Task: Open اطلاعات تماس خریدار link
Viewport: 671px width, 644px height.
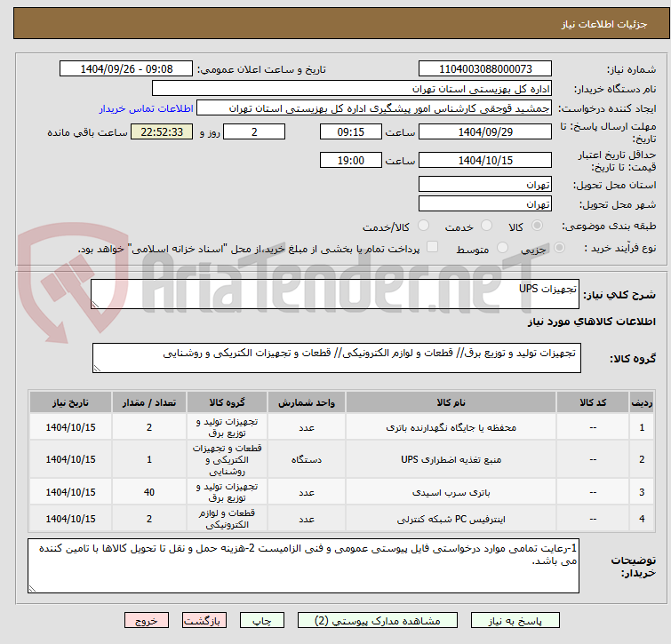Action: point(147,108)
